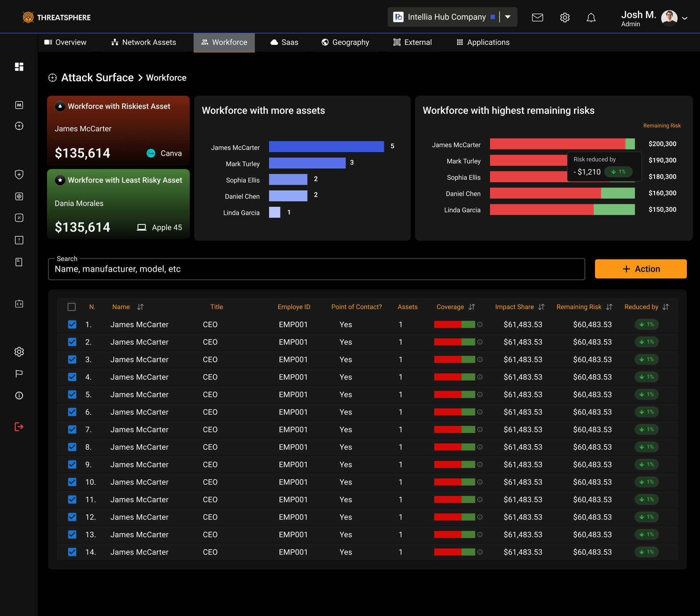Click the Attack Surface breadcrumb link
Screen dimensions: 700x616
[97, 78]
